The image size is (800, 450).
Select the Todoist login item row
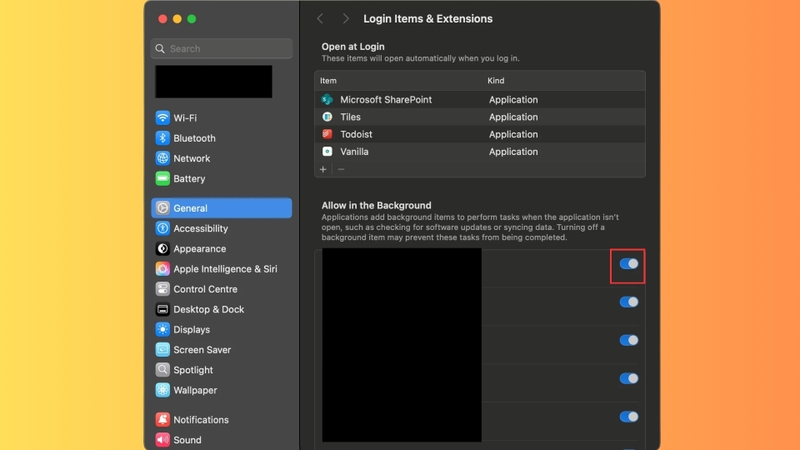(480, 134)
